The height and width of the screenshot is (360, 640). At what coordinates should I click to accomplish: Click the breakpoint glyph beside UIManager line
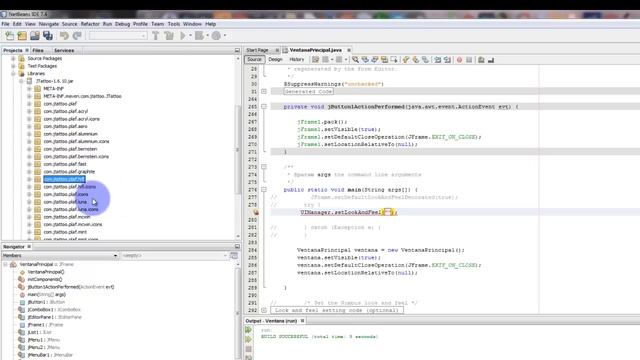pos(256,212)
